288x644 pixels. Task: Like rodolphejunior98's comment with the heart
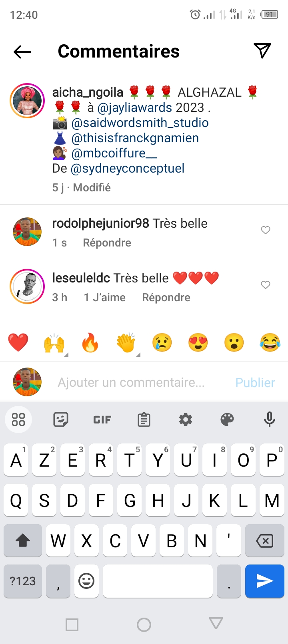coord(266,230)
